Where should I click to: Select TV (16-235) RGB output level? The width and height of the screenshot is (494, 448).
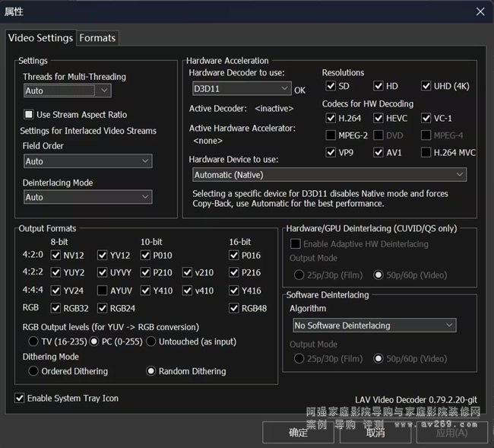tap(33, 342)
